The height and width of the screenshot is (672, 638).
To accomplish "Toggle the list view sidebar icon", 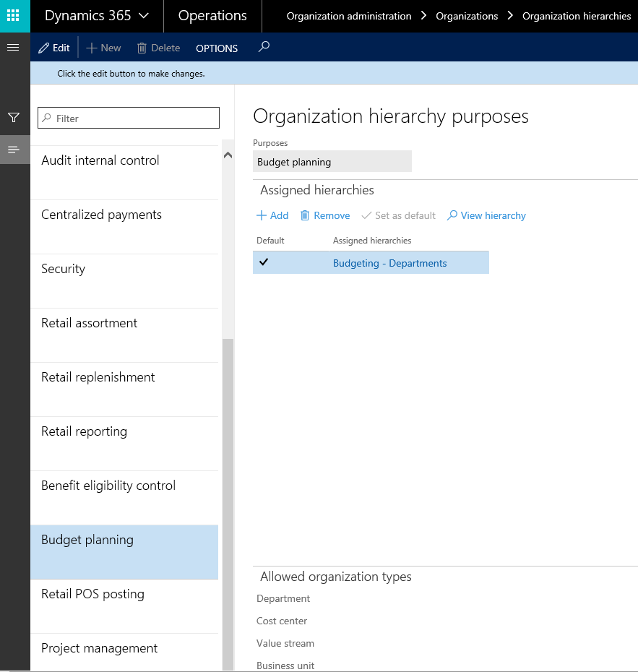I will point(14,150).
